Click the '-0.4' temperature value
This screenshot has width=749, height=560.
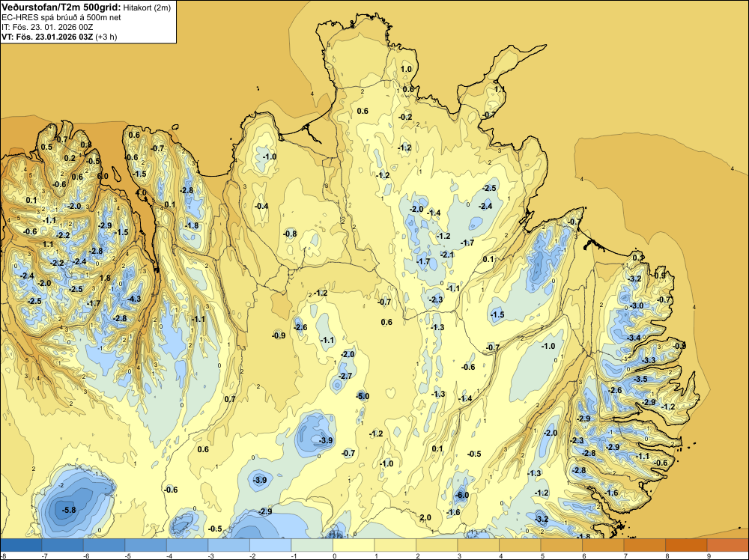[x=261, y=206]
